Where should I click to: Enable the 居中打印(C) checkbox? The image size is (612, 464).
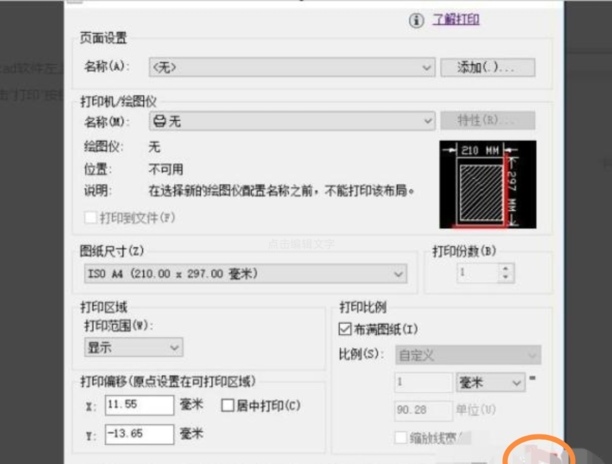[228, 405]
